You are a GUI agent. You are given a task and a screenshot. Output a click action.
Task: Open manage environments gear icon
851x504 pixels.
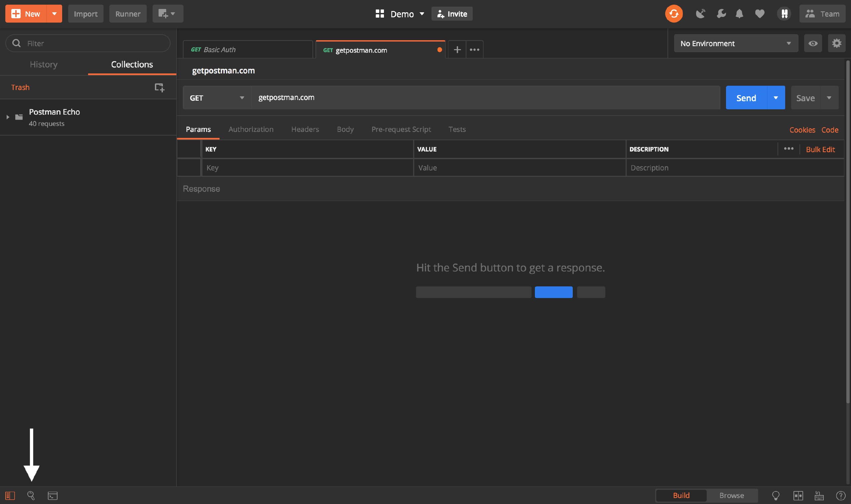coord(836,43)
